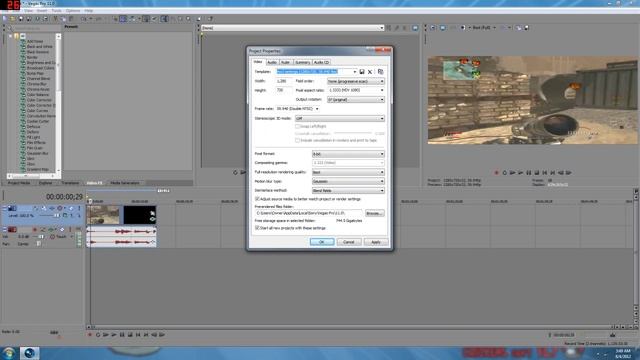
Task: Click Record in the timeline transport bar
Action: coord(90,335)
